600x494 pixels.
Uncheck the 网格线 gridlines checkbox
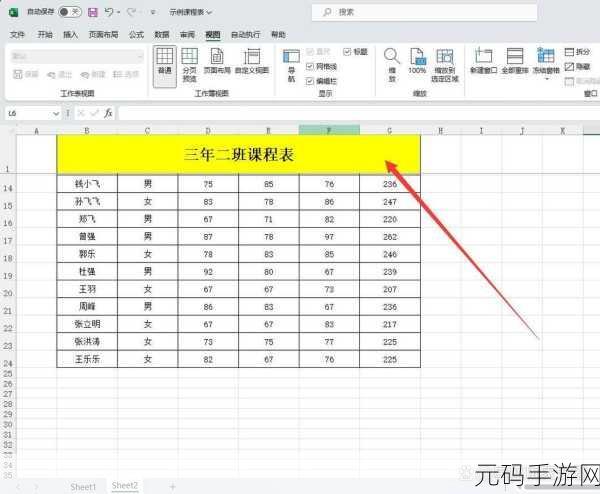coord(310,67)
